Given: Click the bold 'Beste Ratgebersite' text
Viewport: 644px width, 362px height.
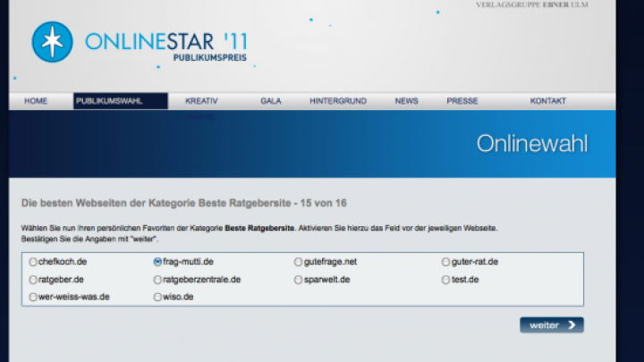Looking at the screenshot, I should pos(259,228).
